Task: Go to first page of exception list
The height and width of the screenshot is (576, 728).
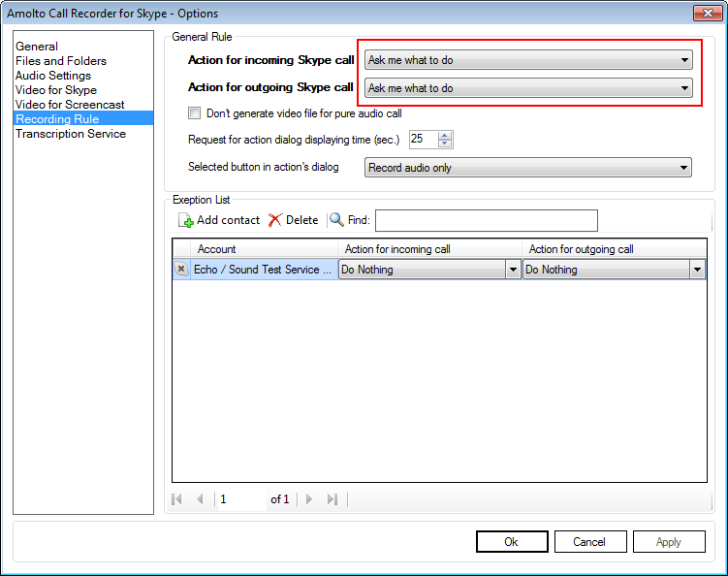Action: click(x=176, y=499)
